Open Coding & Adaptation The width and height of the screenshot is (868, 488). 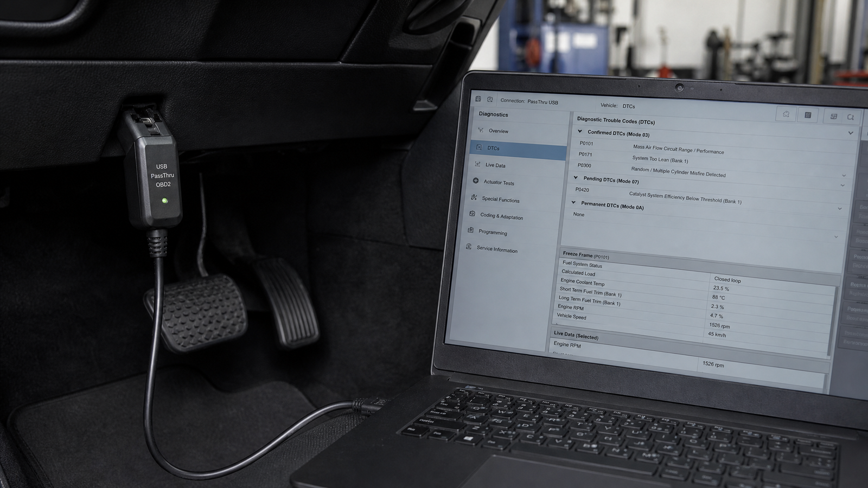(x=502, y=216)
